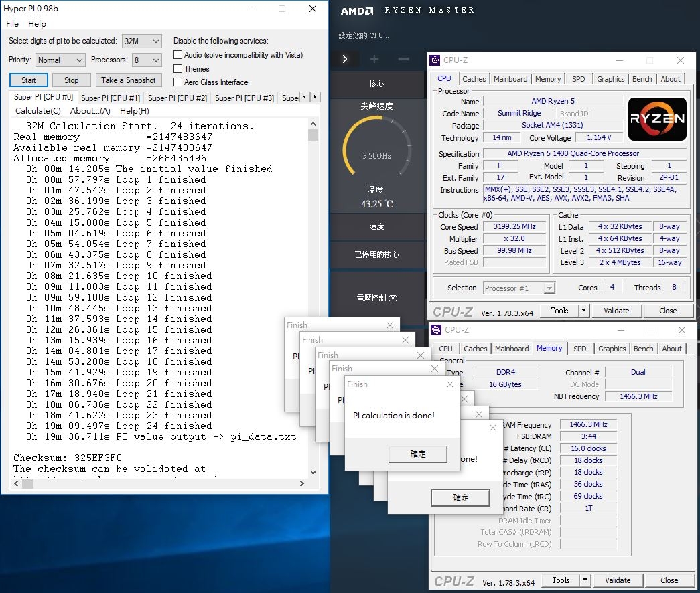
Task: Confirm the front PI calculation done dialog
Action: click(x=418, y=454)
